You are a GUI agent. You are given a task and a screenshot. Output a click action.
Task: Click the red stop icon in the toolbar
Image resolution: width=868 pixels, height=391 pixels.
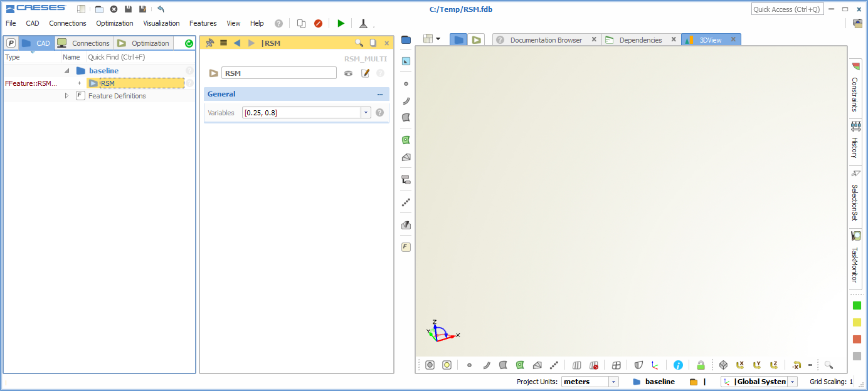[318, 23]
